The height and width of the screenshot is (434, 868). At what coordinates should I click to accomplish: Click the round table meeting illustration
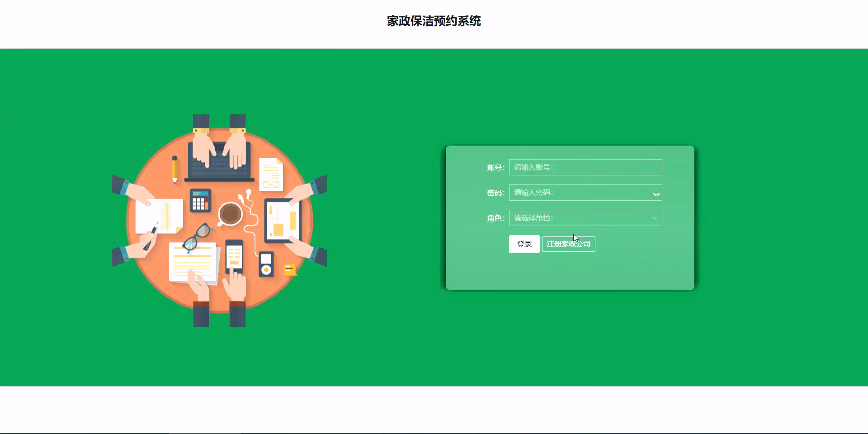219,221
